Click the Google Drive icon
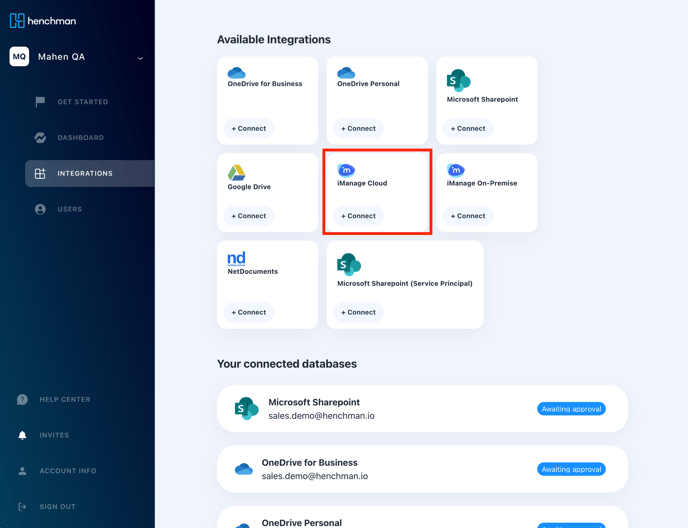This screenshot has height=528, width=688. 236,173
